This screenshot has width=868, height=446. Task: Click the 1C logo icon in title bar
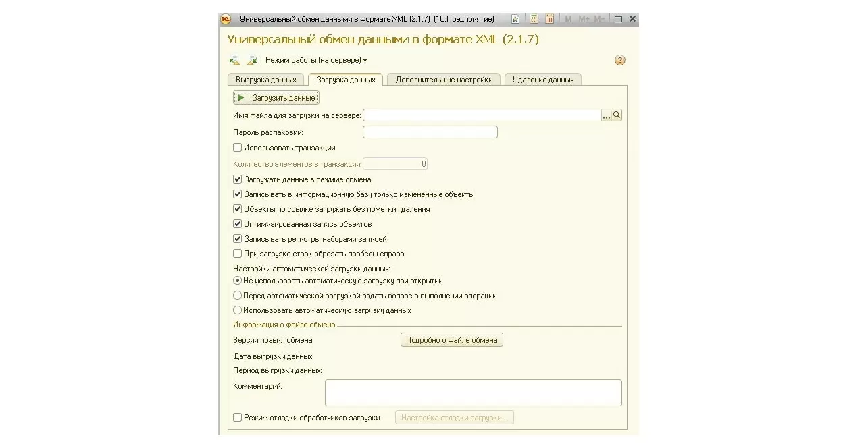(226, 19)
